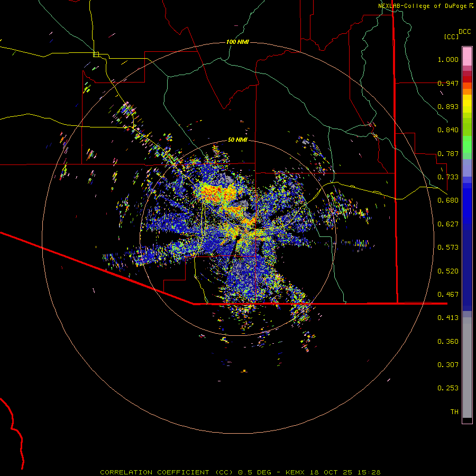Click the 0.733 scale value
The image size is (476, 476).
click(448, 177)
